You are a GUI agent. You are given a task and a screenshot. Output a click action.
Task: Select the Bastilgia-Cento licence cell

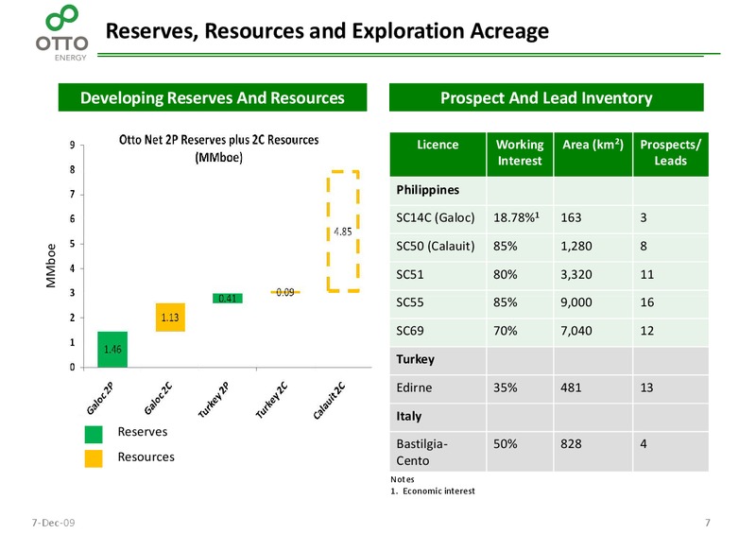pyautogui.click(x=438, y=452)
